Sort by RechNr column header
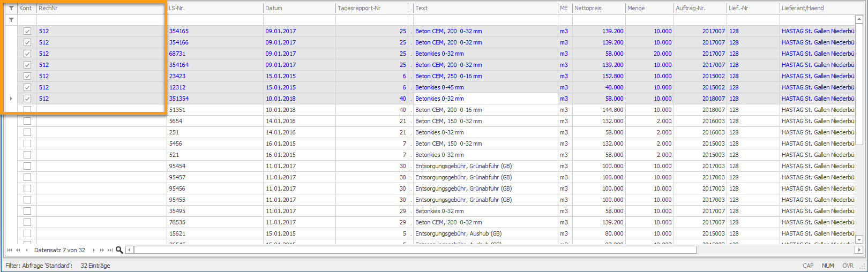Image resolution: width=868 pixels, height=272 pixels. pyautogui.click(x=102, y=8)
